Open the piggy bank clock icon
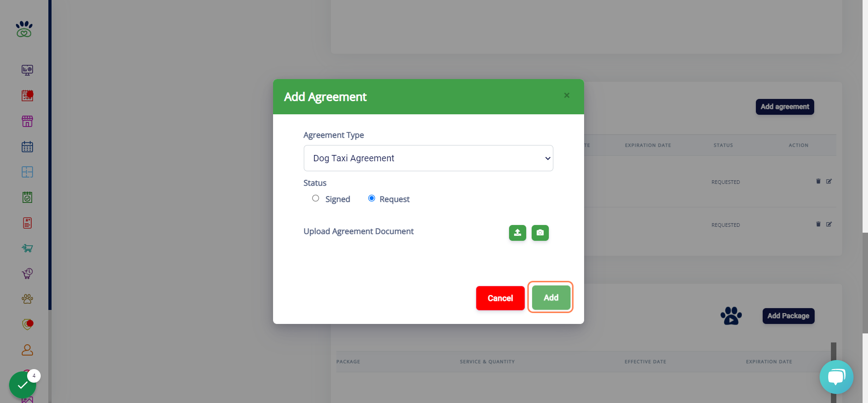The height and width of the screenshot is (403, 868). coord(27,273)
